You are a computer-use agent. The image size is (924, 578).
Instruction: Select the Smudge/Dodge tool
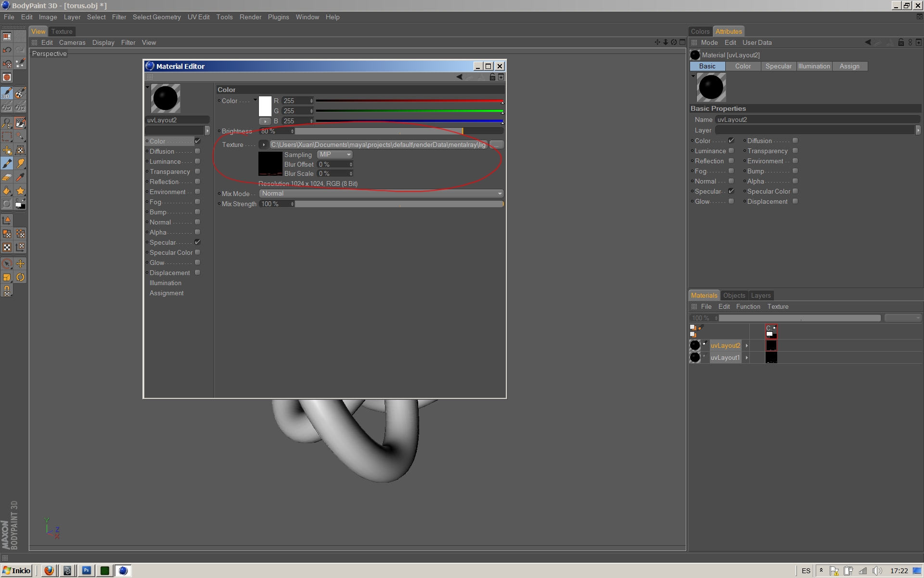point(20,164)
